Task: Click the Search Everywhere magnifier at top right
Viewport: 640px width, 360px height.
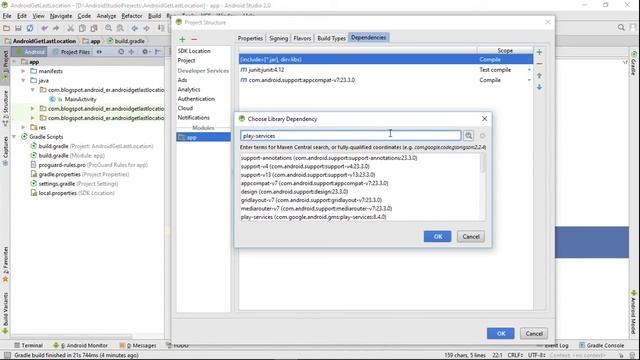Action: click(621, 27)
